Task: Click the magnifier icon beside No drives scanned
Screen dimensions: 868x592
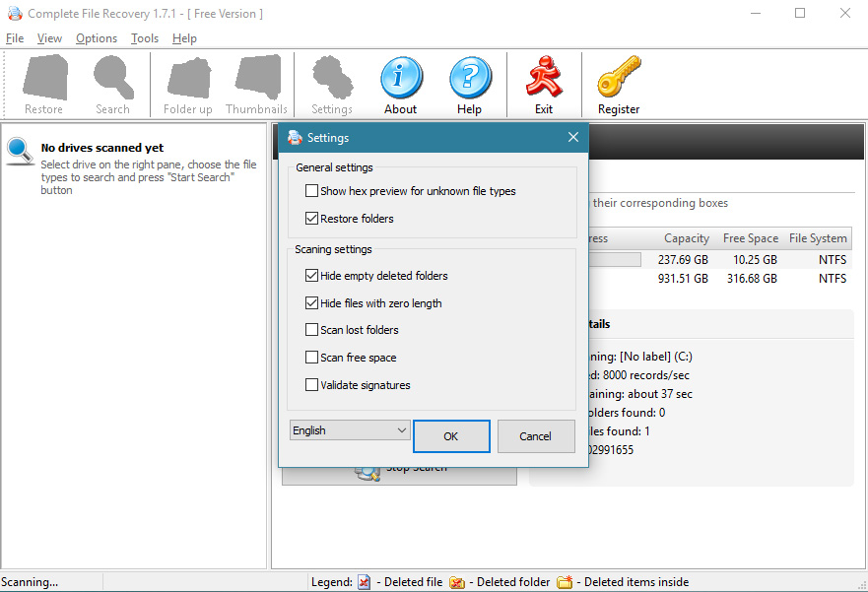Action: 21,151
